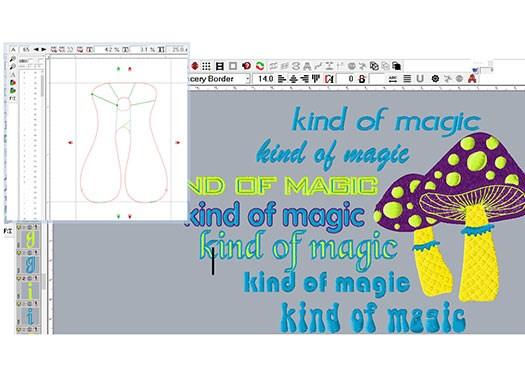The height and width of the screenshot is (387, 525).
Task: Click the spacing value 0 field
Action: (348, 79)
